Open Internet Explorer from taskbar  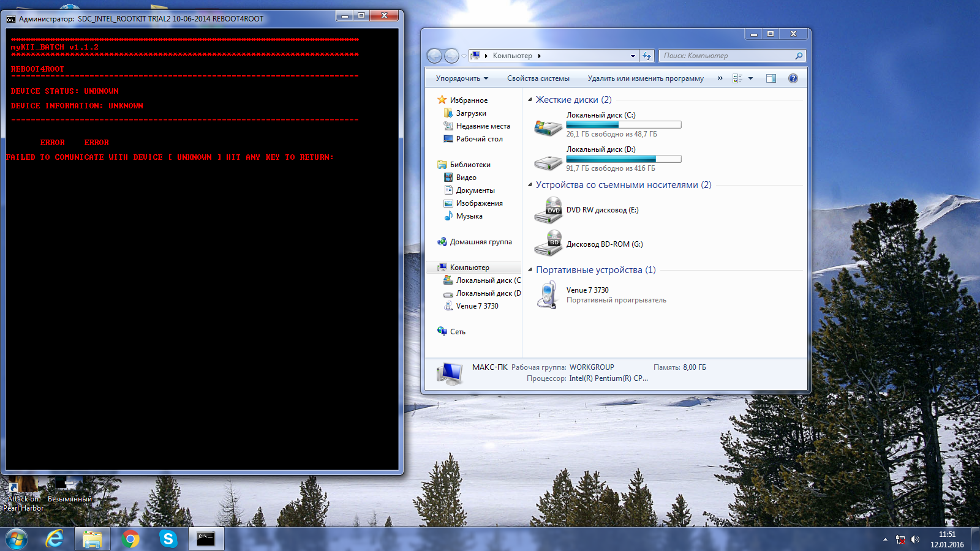pyautogui.click(x=55, y=539)
